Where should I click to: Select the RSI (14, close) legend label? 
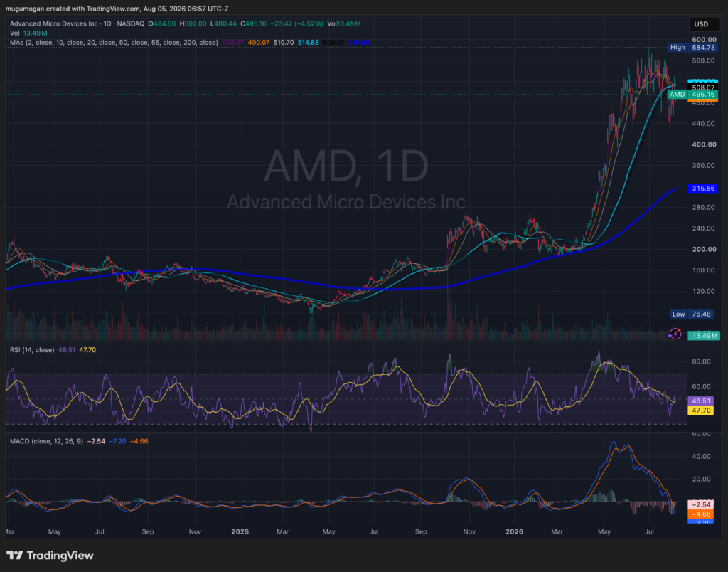[32, 350]
